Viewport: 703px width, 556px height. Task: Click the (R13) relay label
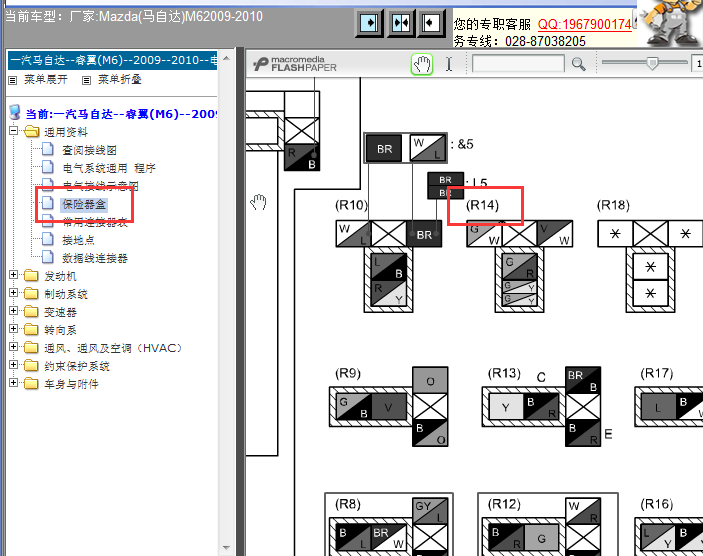coord(504,374)
